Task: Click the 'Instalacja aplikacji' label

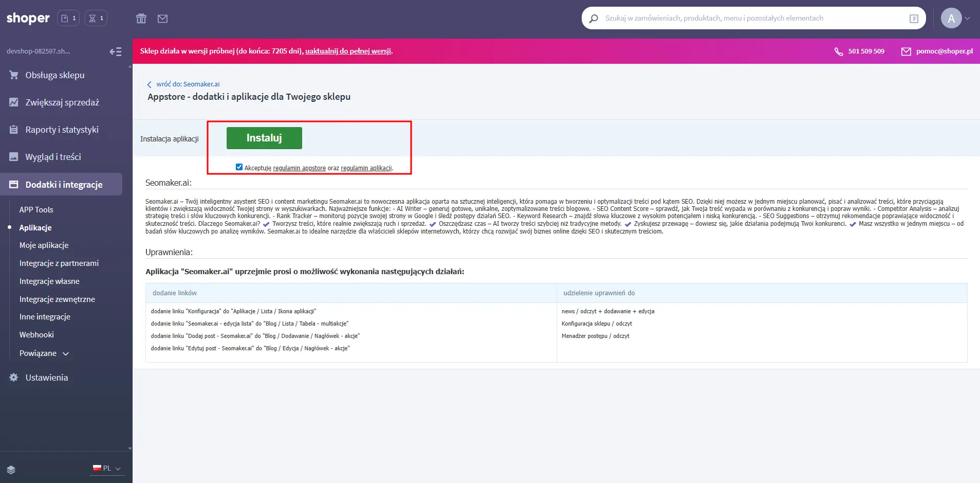Action: point(170,139)
